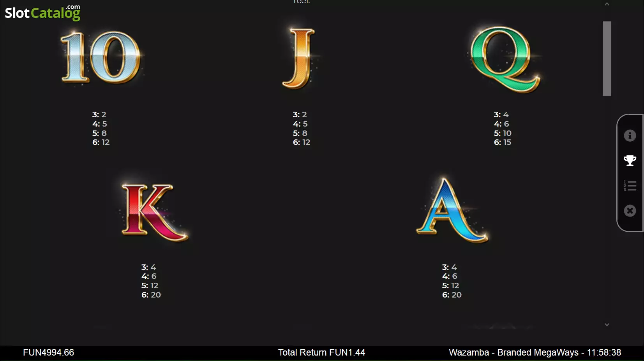Select the blue A symbol
The image size is (644, 361).
(x=451, y=210)
